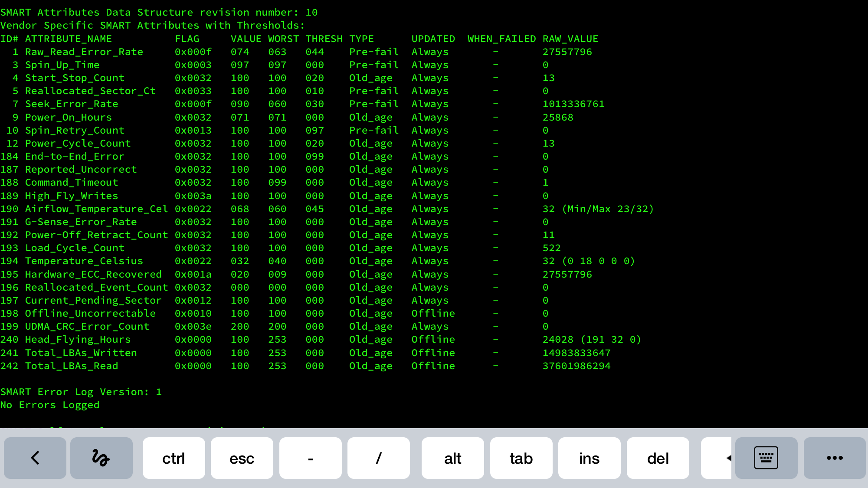This screenshot has width=868, height=488.
Task: Click the "No Errors Logged" line
Action: coord(50,405)
